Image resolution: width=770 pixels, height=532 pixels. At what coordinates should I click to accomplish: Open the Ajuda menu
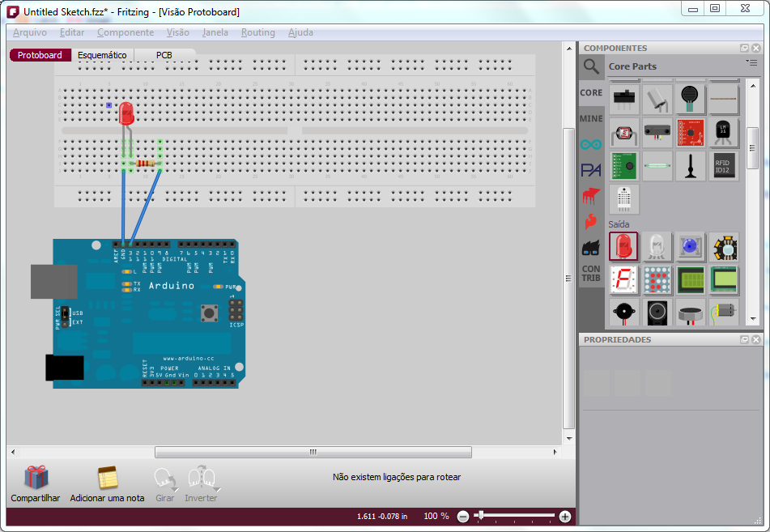click(x=300, y=32)
